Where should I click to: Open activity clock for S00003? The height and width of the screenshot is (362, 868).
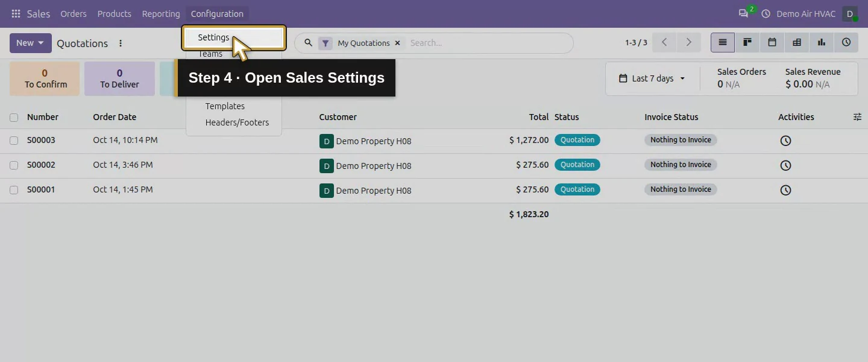point(785,141)
